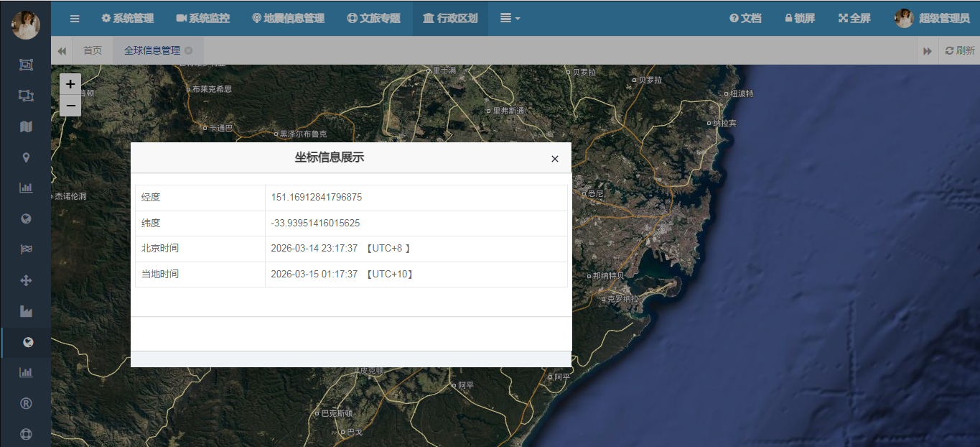The height and width of the screenshot is (447, 980).
Task: Click the 布莱克希思 map label
Action: coord(212,89)
